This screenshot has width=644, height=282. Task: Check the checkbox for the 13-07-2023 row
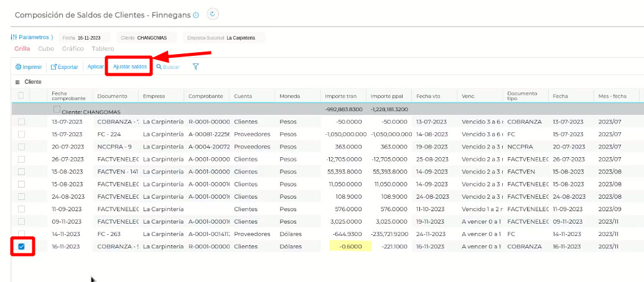21,122
